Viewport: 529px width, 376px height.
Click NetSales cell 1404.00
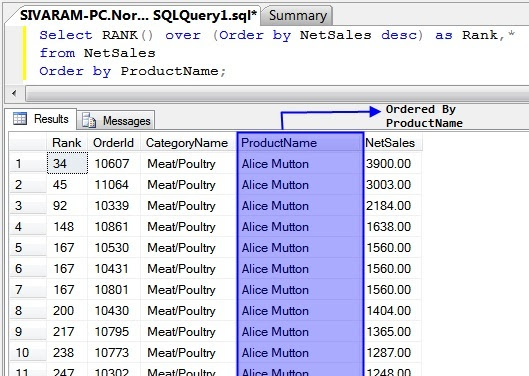pos(393,311)
